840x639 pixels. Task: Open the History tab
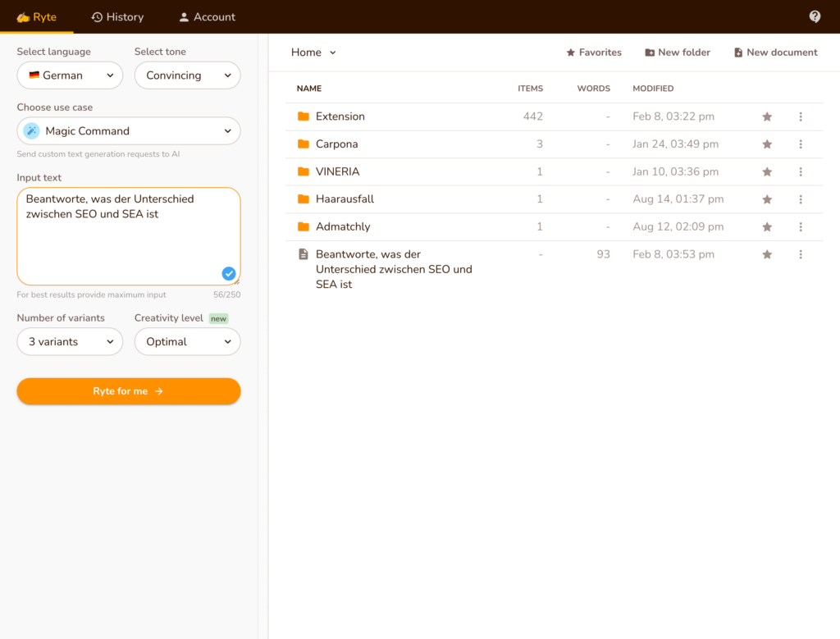pos(118,17)
